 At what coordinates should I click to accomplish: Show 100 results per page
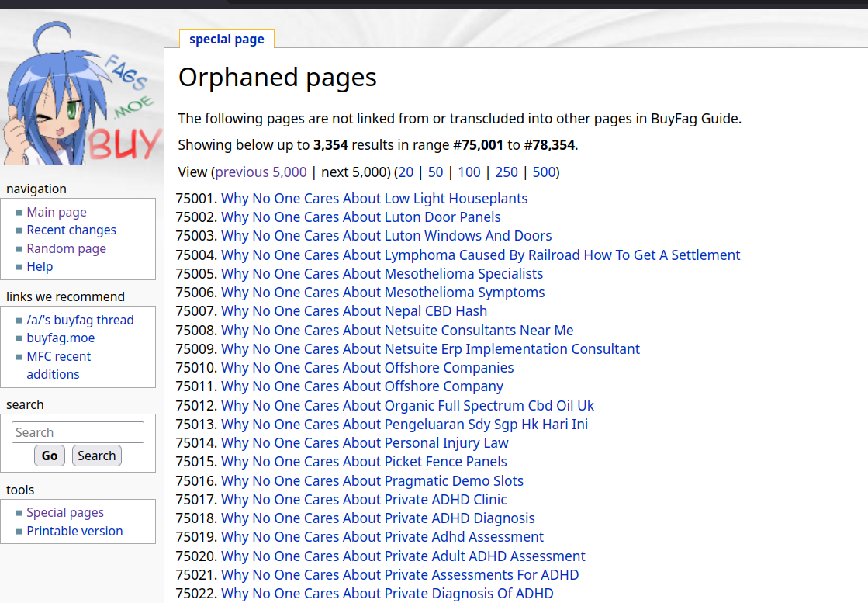pos(469,172)
